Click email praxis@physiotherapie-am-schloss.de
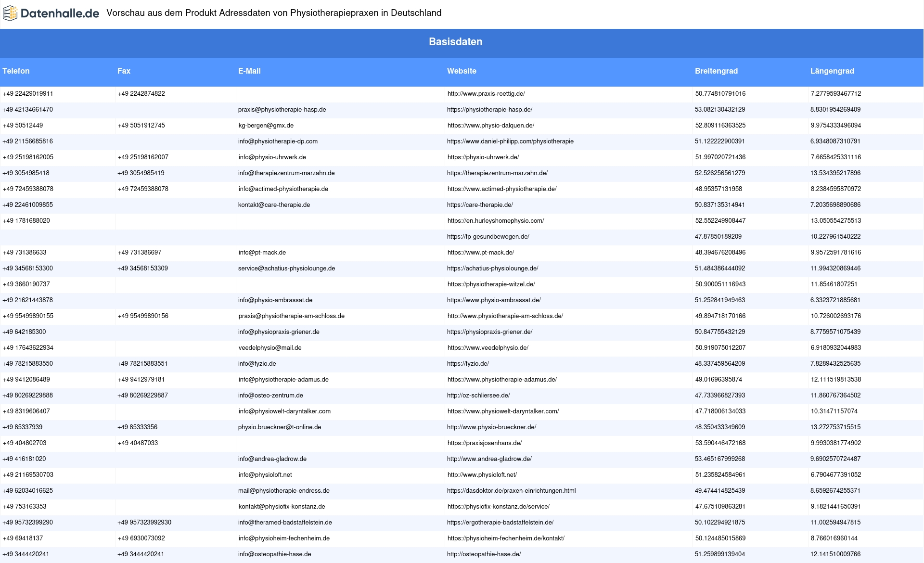Screen dimensions: 924x563 coord(292,316)
